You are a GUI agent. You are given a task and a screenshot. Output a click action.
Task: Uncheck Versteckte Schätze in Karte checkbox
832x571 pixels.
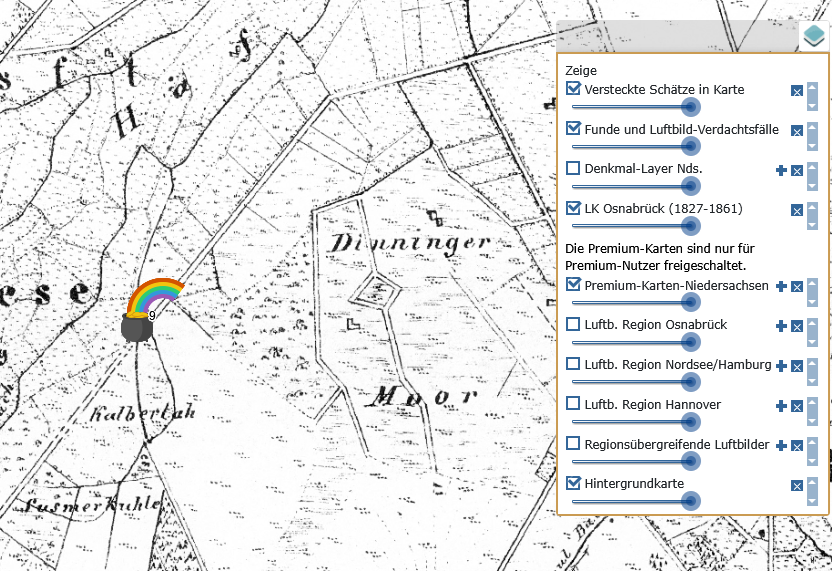coord(573,89)
